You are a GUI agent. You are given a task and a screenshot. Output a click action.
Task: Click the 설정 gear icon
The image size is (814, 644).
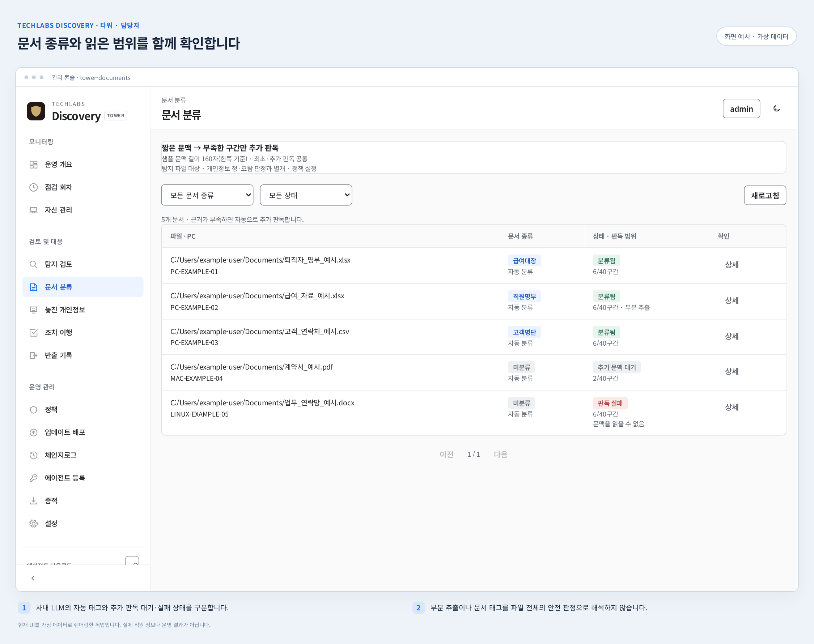34,523
